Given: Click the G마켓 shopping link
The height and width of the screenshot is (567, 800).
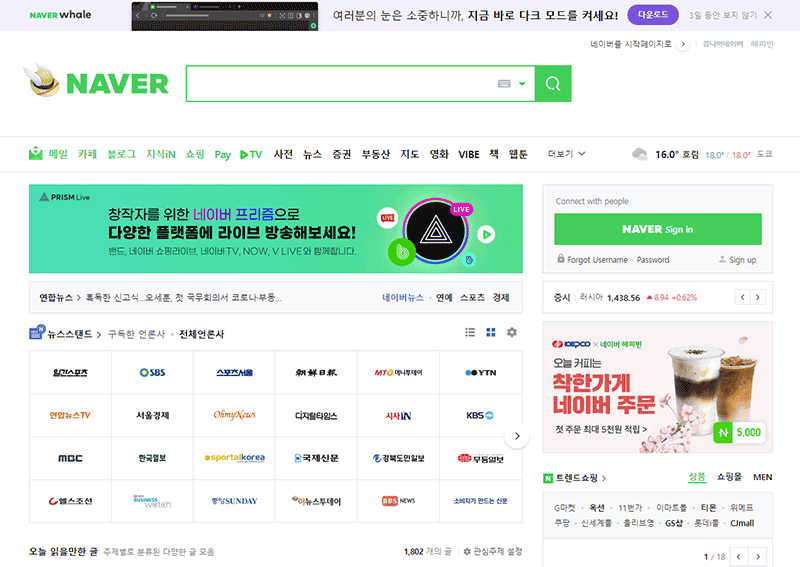Looking at the screenshot, I should [564, 508].
